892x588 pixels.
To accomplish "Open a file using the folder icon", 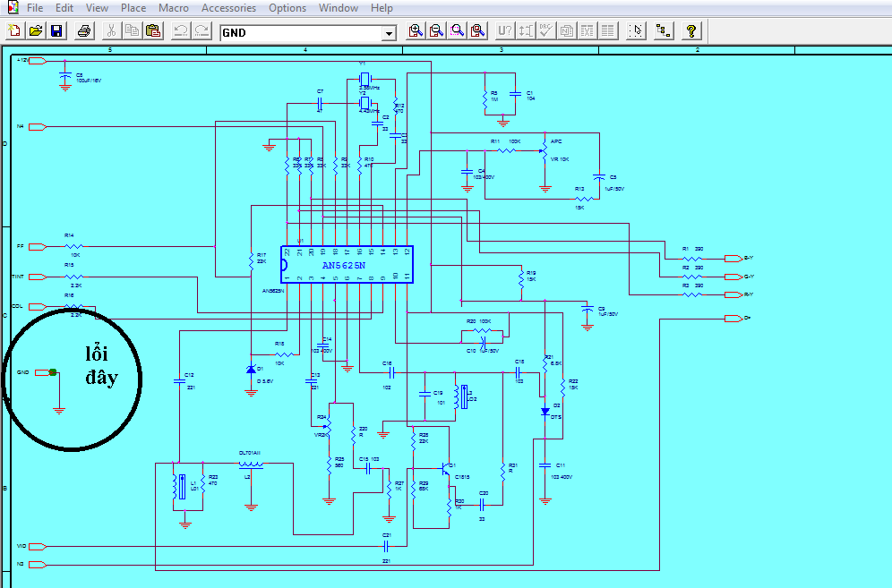I will (36, 31).
